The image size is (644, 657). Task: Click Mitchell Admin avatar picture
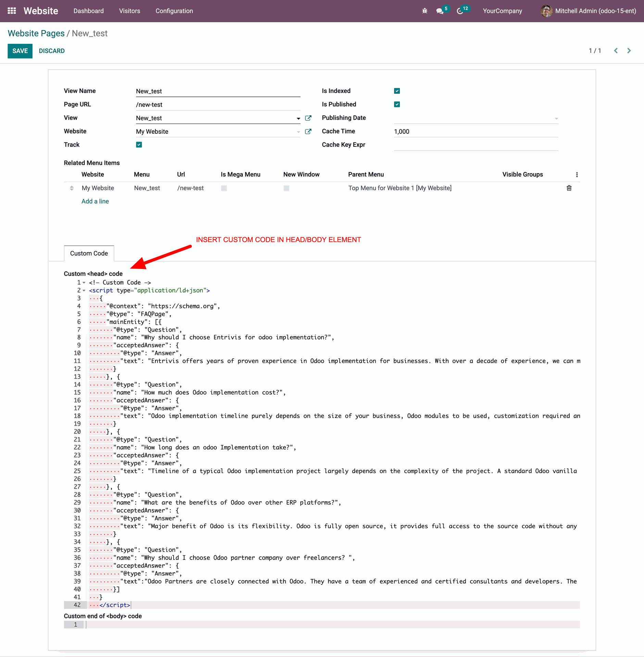point(546,11)
